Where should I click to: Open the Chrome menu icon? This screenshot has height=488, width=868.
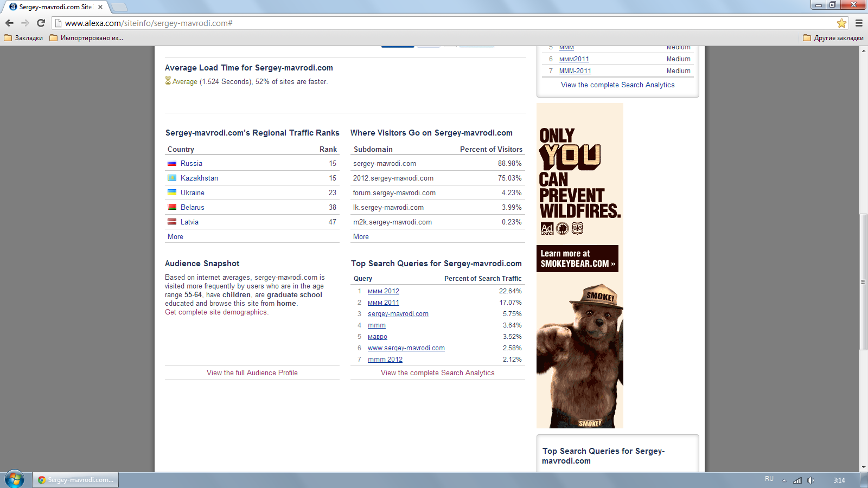click(859, 23)
